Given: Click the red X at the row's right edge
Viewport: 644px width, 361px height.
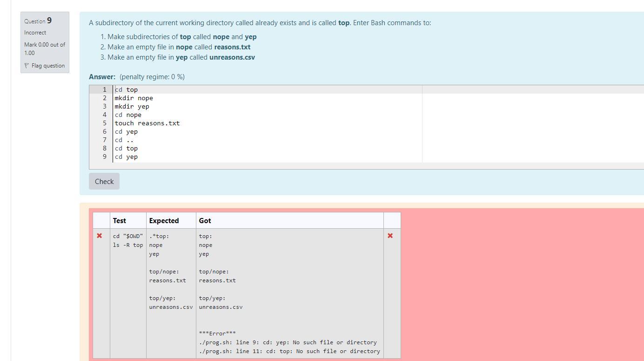Looking at the screenshot, I should (390, 236).
